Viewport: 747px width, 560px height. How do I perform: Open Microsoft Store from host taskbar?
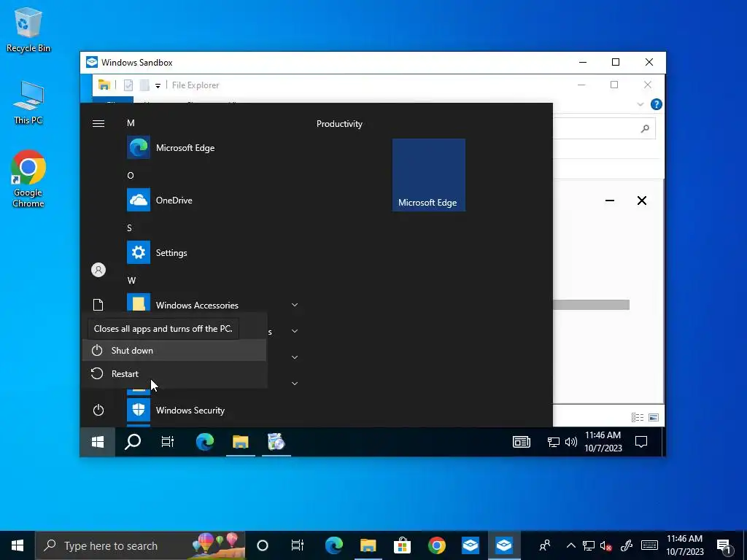402,545
